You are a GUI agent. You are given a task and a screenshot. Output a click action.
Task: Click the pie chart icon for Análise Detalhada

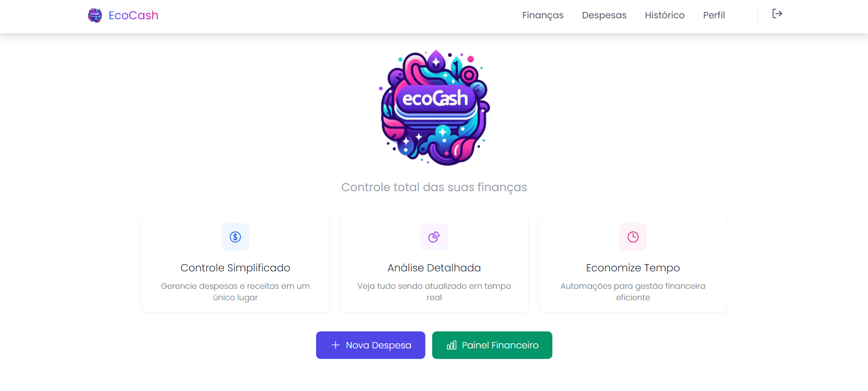(x=434, y=237)
